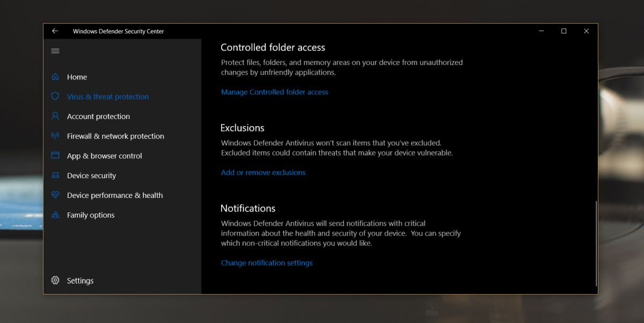Open the hamburger navigation menu
This screenshot has height=323, width=644.
tap(55, 51)
